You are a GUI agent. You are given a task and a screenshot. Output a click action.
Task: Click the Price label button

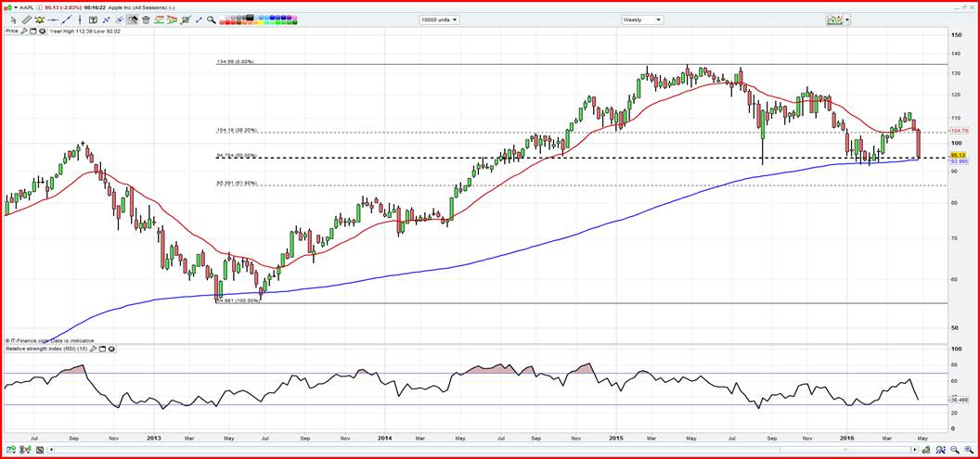(x=12, y=31)
